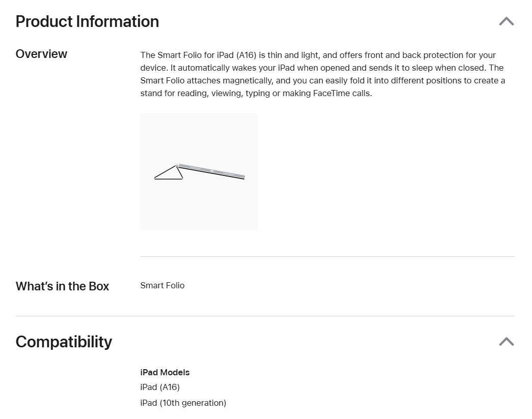Select iPad (10th generation) entry
The height and width of the screenshot is (419, 532).
click(183, 403)
